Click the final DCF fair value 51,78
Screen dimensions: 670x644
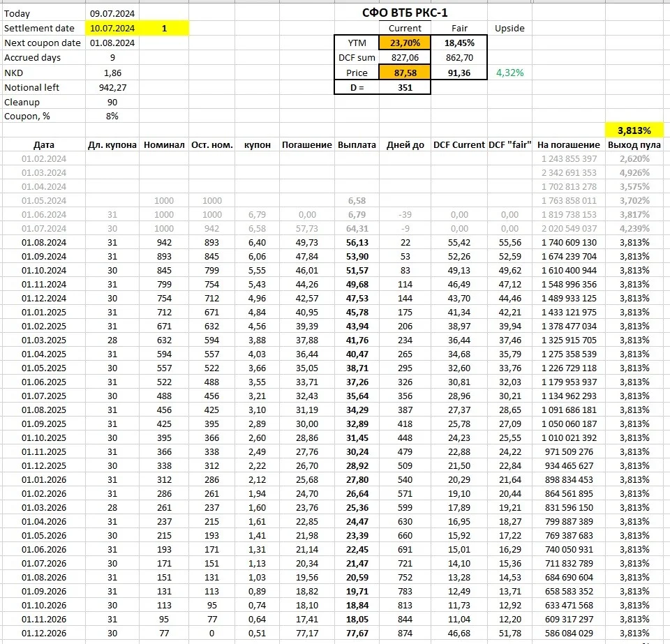click(x=510, y=634)
